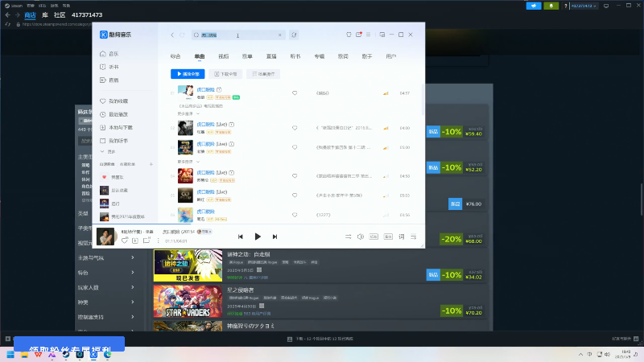Open the Kugou skin (shirt) settings
The height and width of the screenshot is (362, 644).
click(349, 35)
